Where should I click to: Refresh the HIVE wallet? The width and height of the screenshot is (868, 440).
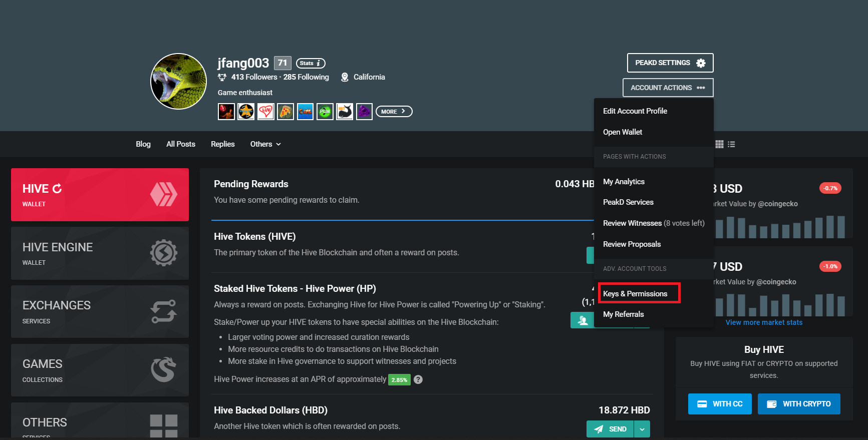point(57,189)
